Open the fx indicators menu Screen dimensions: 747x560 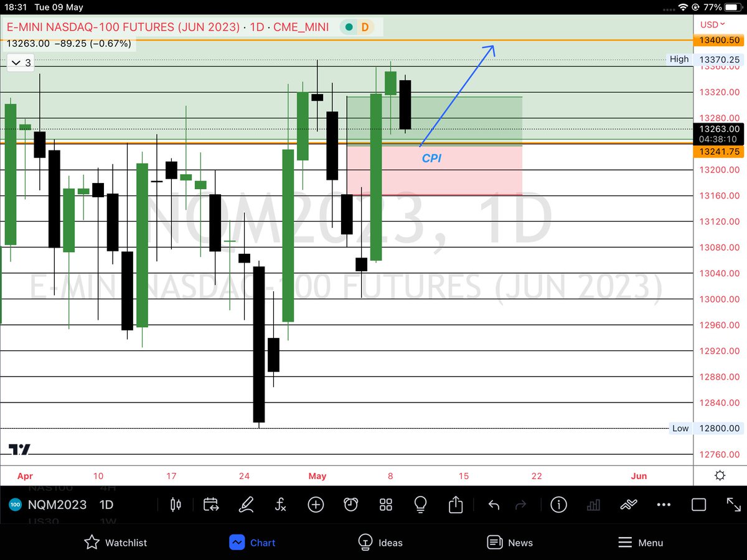(x=281, y=505)
